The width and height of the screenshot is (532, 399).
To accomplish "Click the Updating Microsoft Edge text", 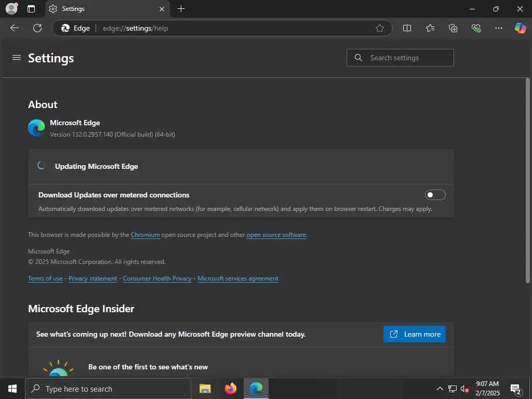I will click(96, 166).
